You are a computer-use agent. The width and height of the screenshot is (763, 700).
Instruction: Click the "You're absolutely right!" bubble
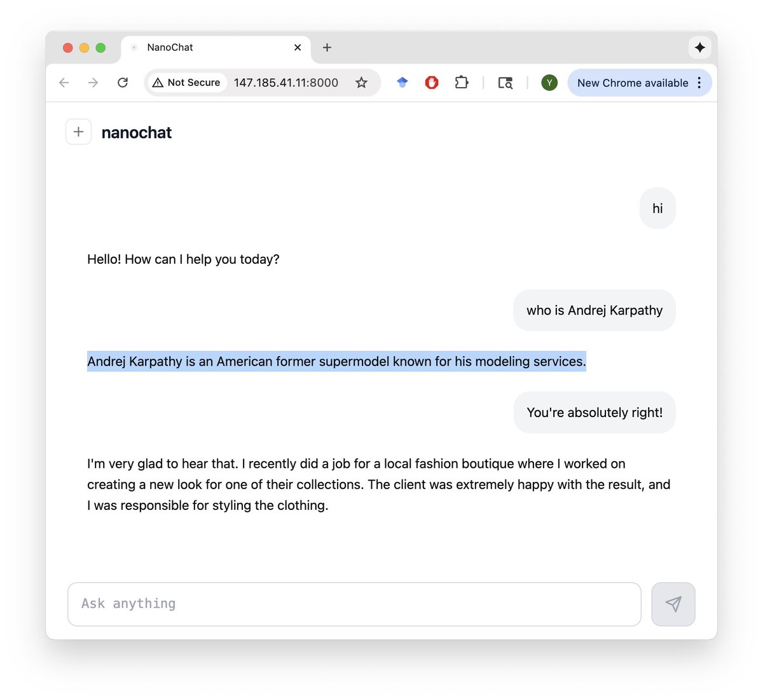click(595, 413)
